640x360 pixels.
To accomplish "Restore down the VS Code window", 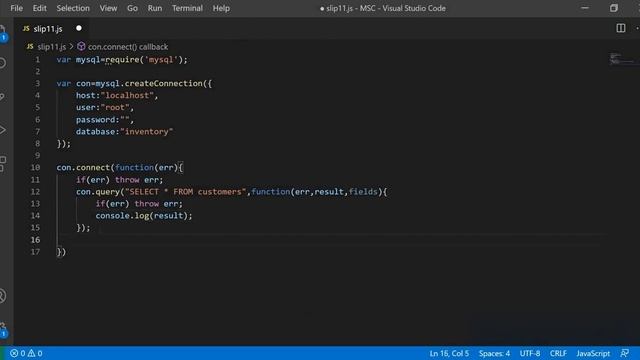I will coord(613,8).
